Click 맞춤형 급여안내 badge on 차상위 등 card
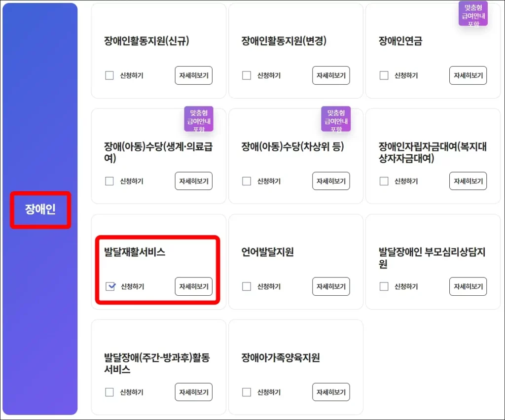The image size is (505, 420). pyautogui.click(x=336, y=119)
